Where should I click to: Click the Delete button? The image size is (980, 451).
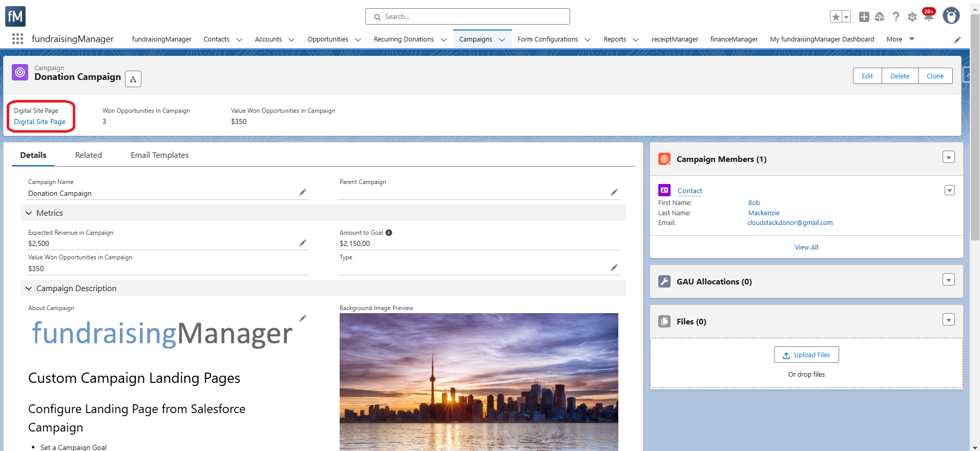click(x=900, y=76)
